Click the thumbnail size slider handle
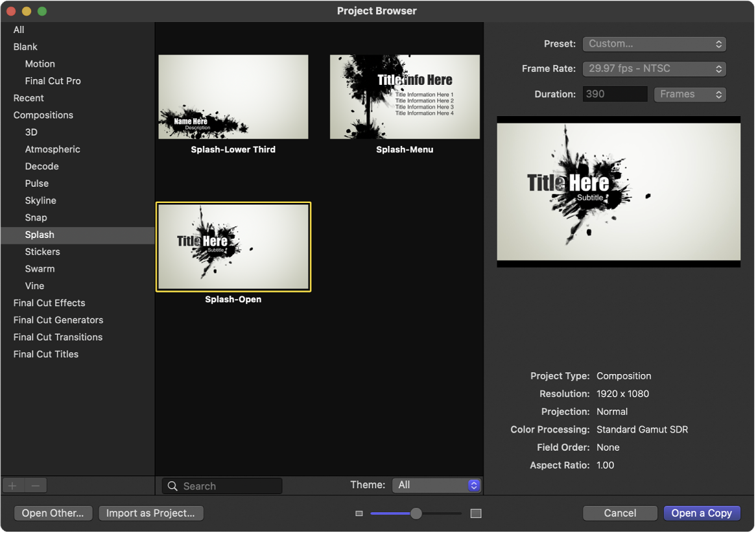This screenshot has height=533, width=756. pos(415,513)
